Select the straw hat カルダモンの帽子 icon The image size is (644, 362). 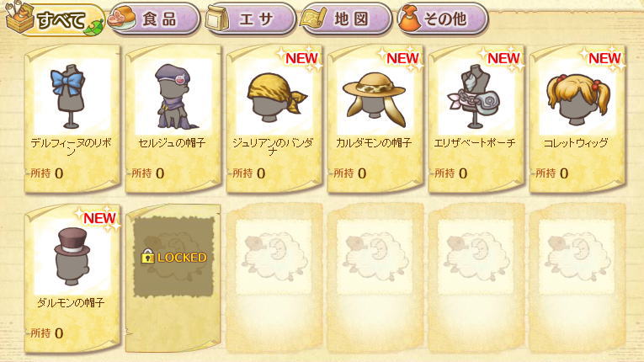[375, 99]
